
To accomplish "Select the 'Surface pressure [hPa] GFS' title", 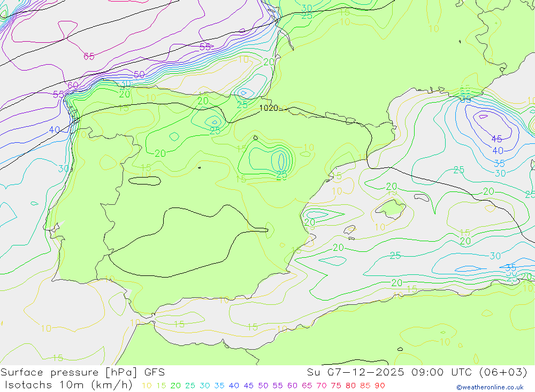I will 82,372.
